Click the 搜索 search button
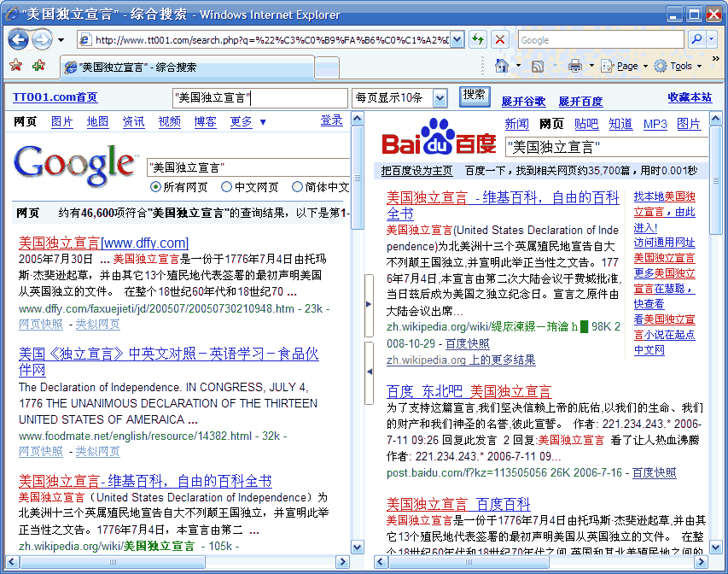The height and width of the screenshot is (574, 728). click(475, 96)
